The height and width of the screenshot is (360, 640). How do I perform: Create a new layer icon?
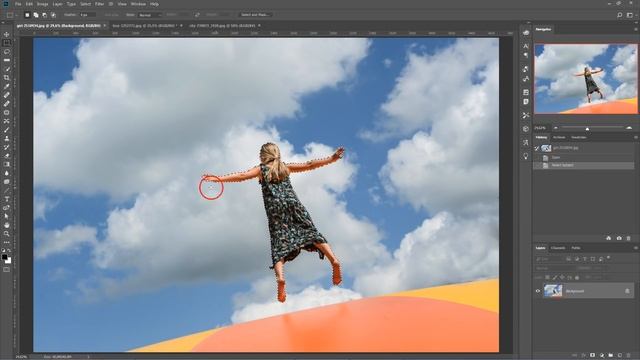point(620,356)
